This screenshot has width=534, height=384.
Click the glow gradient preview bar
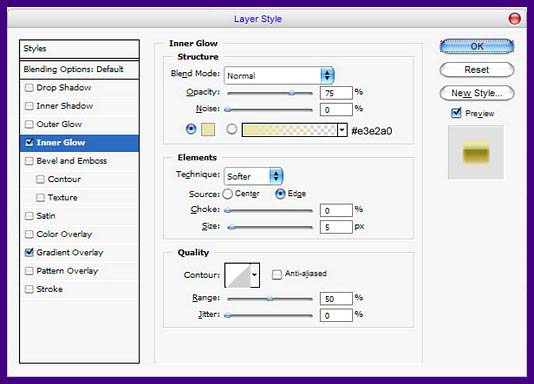coord(289,130)
